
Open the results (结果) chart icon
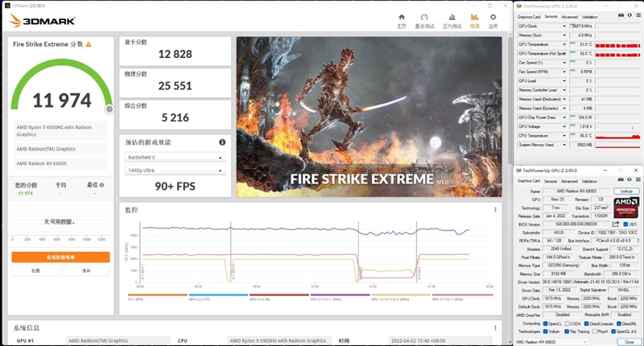474,17
